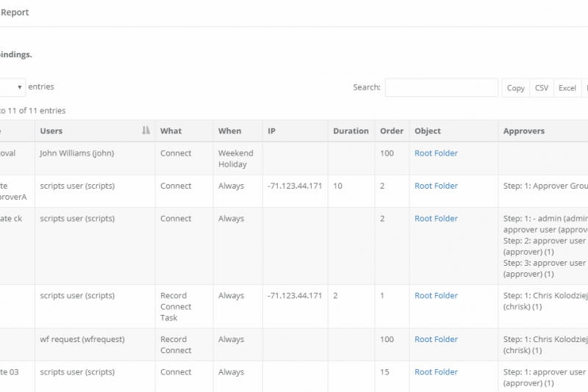Sort table by the When column
Viewport: 588px width, 392px height.
229,131
